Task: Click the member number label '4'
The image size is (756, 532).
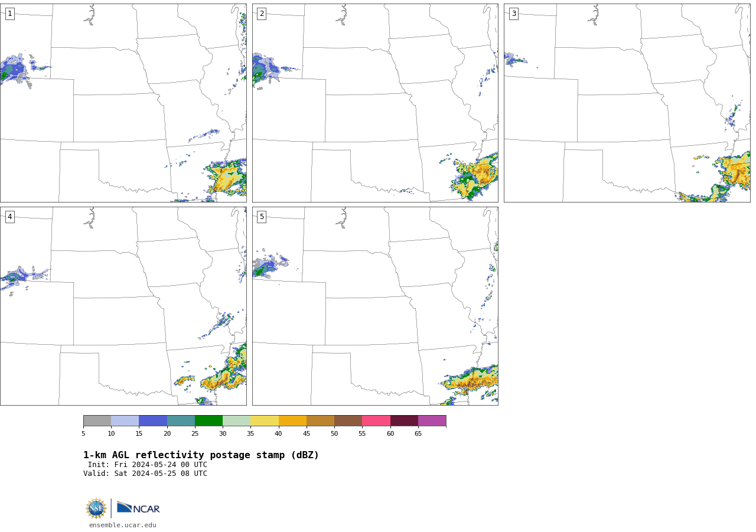Action: [x=9, y=217]
